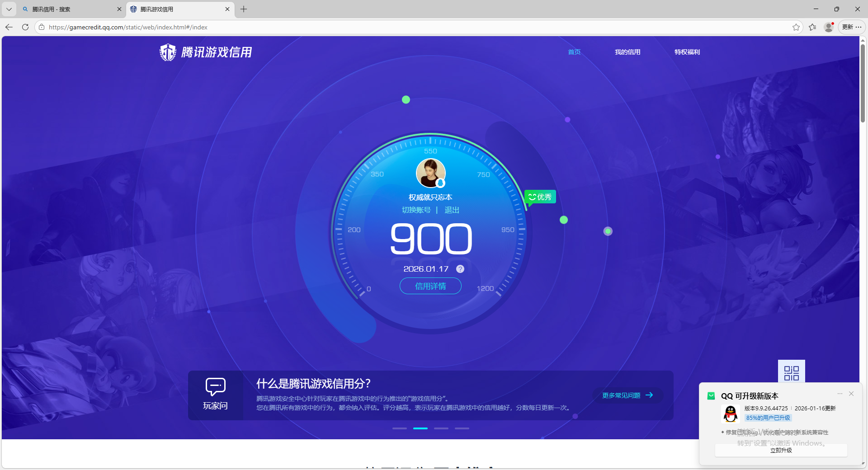The image size is (868, 470).
Task: Open the browser favorites list icon
Action: (x=812, y=27)
